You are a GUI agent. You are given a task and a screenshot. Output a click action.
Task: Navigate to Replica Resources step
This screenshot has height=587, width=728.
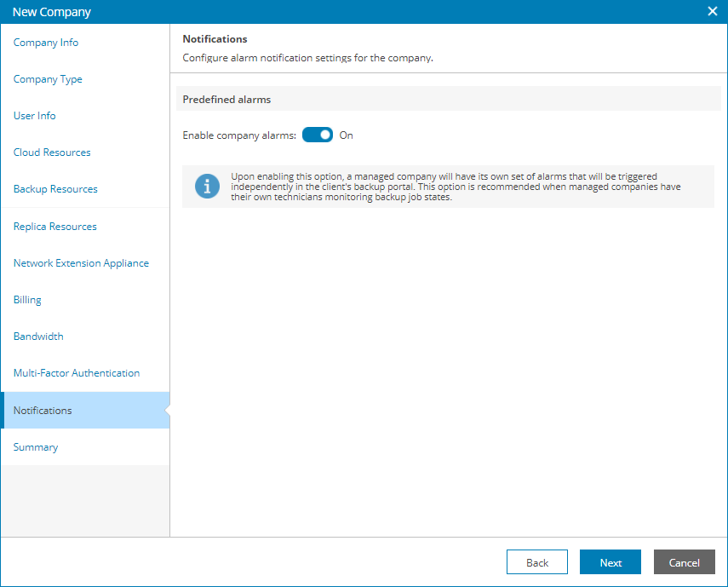click(x=55, y=227)
